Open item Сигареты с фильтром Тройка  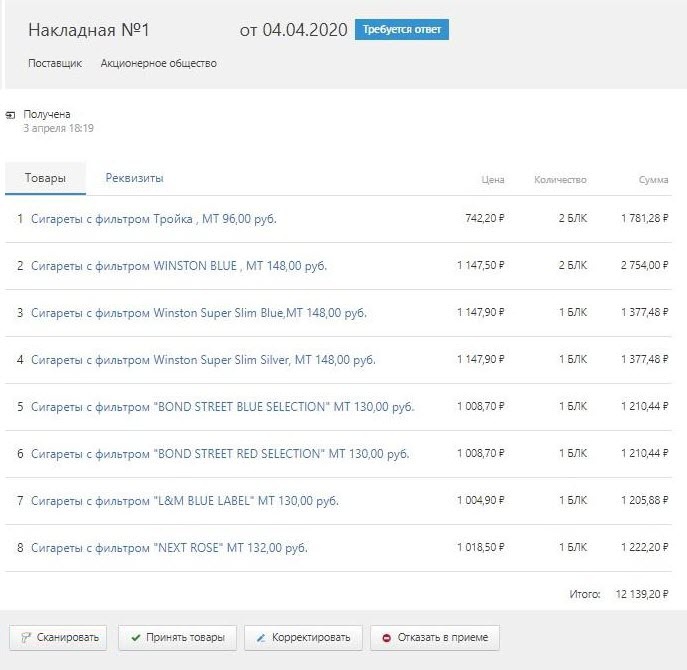pyautogui.click(x=154, y=219)
